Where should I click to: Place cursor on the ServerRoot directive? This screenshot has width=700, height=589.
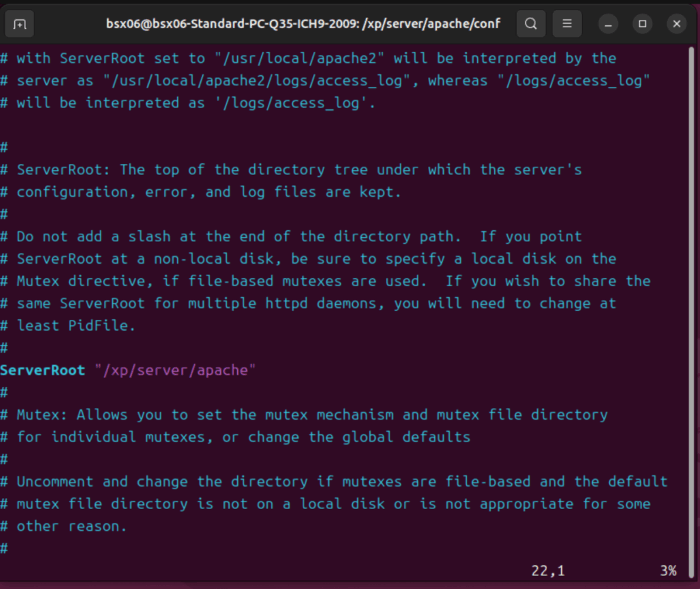(x=42, y=370)
